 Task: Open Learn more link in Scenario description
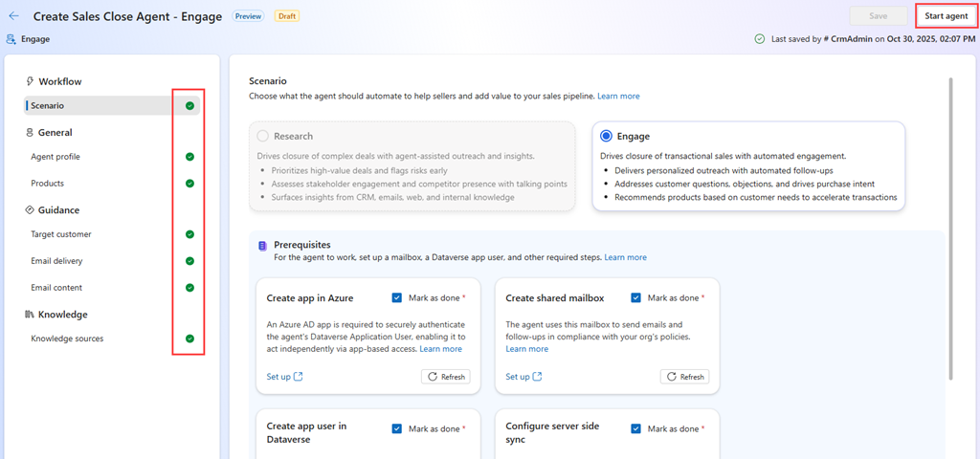[618, 97]
